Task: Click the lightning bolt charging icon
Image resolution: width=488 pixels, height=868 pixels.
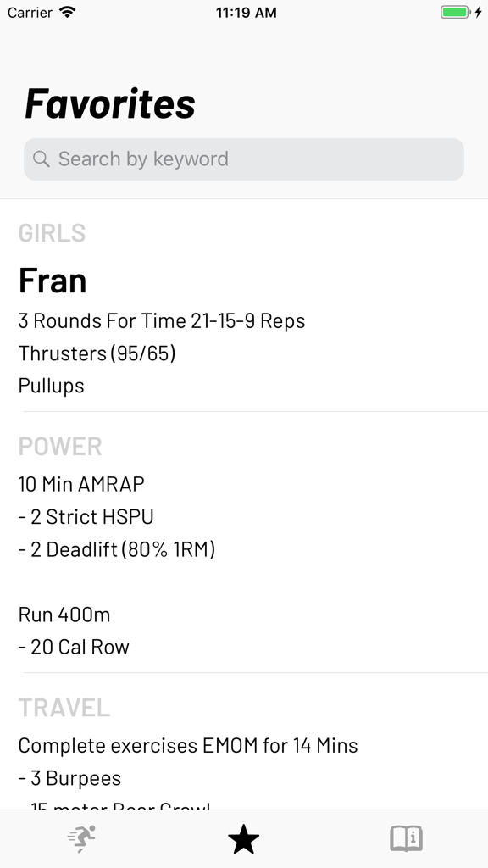Action: (477, 12)
